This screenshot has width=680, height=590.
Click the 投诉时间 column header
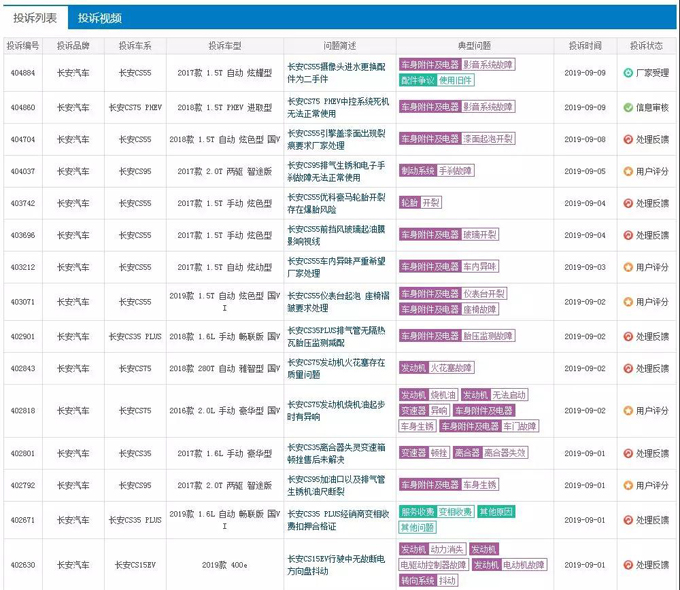tap(585, 46)
